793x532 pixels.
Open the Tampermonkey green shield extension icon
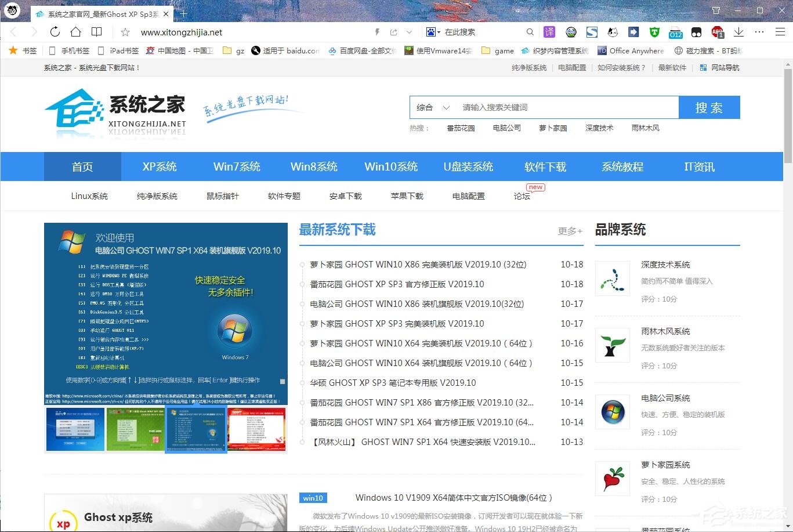tap(654, 32)
